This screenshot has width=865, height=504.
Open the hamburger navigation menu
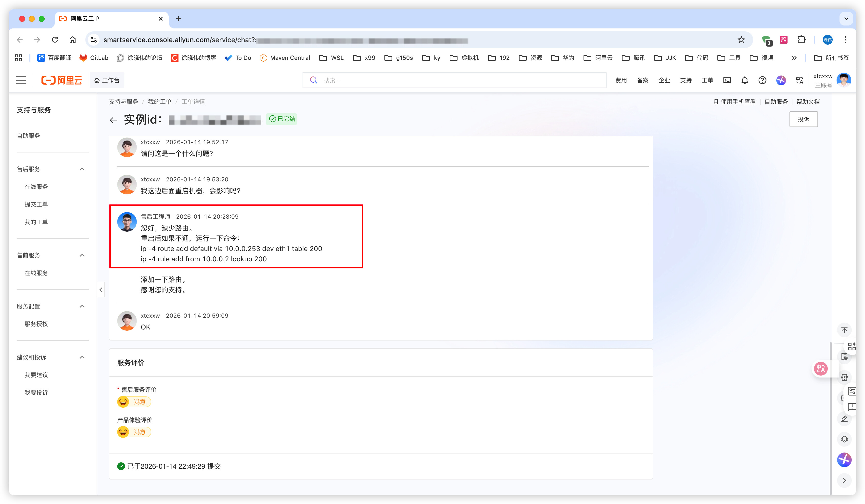21,80
